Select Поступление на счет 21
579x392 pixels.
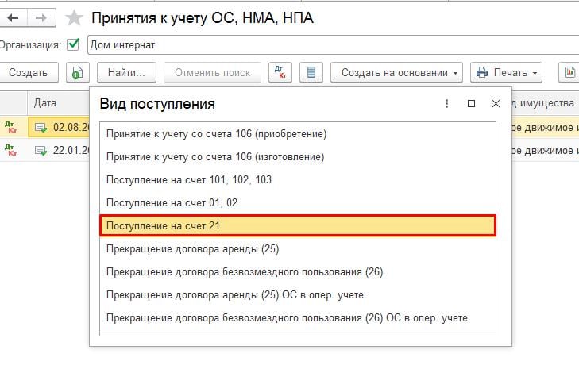pyautogui.click(x=298, y=226)
